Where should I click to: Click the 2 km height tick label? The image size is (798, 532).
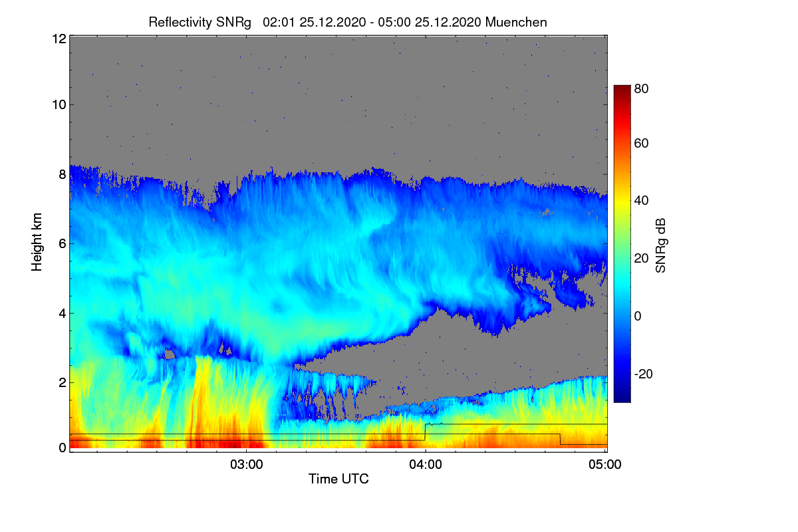61,382
